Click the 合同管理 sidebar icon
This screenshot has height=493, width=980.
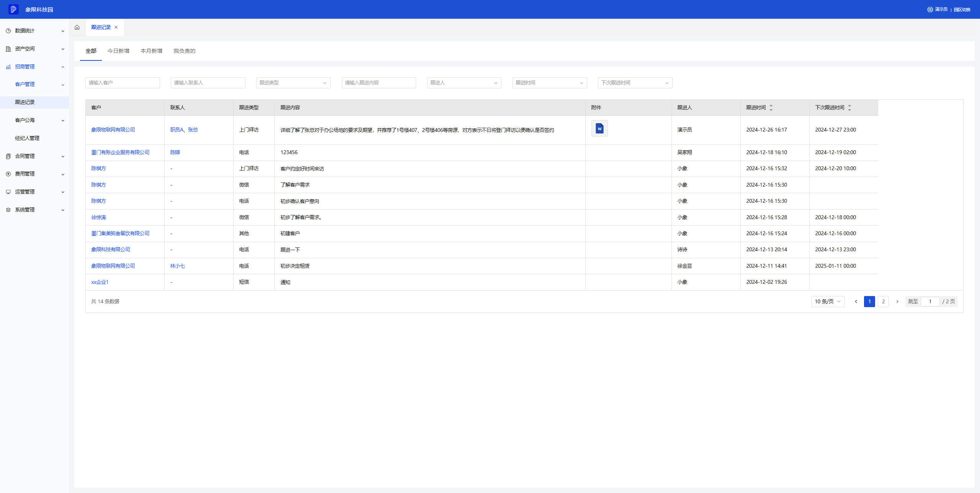8,156
